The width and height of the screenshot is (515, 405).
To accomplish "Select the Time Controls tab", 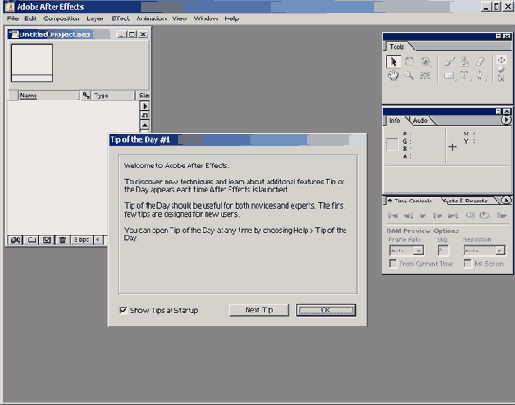I will (413, 201).
